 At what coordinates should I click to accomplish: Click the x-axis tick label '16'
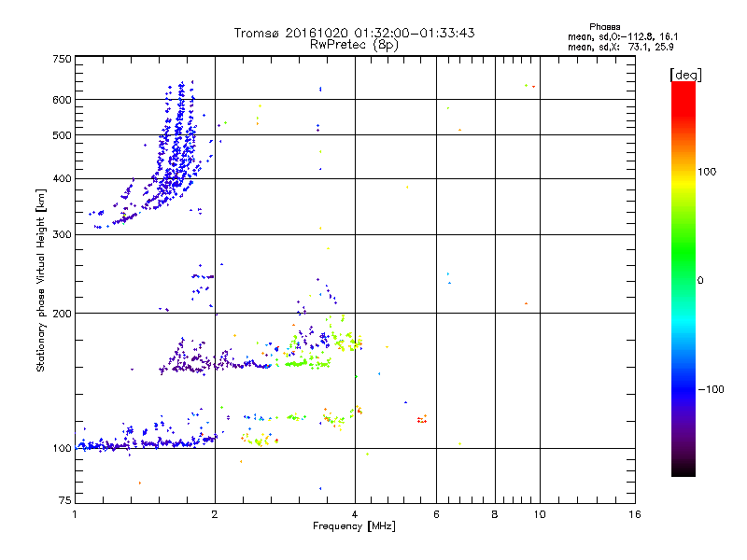[635, 514]
